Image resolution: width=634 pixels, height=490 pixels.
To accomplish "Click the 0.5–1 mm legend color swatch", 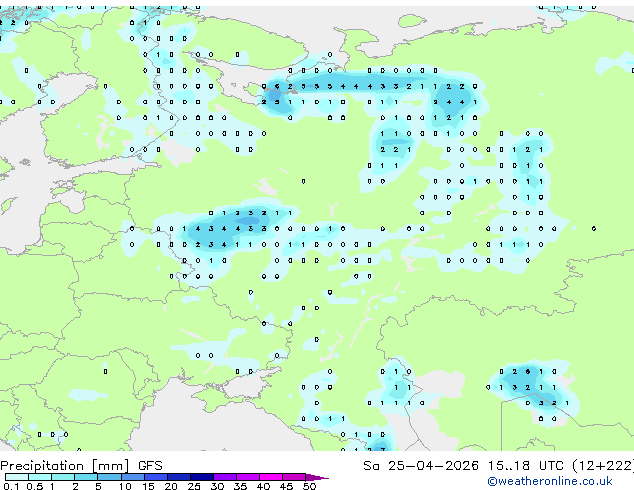I will point(40,477).
